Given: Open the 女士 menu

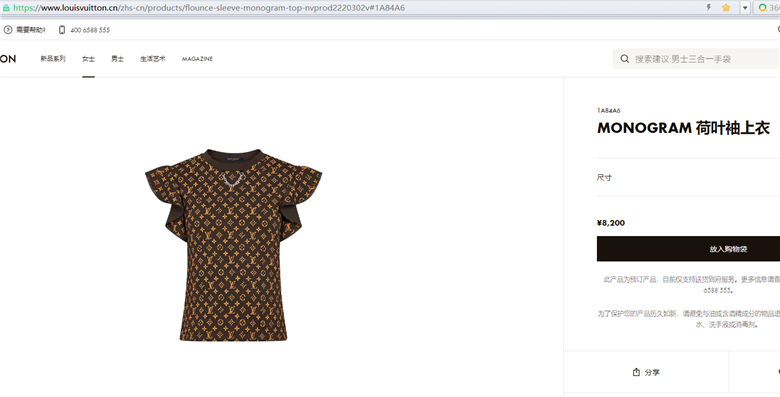Looking at the screenshot, I should click(x=88, y=59).
